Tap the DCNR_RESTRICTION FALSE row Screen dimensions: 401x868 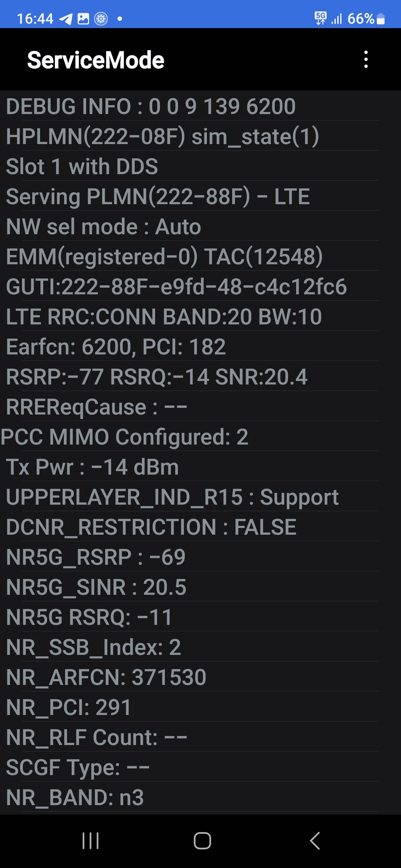click(x=200, y=527)
